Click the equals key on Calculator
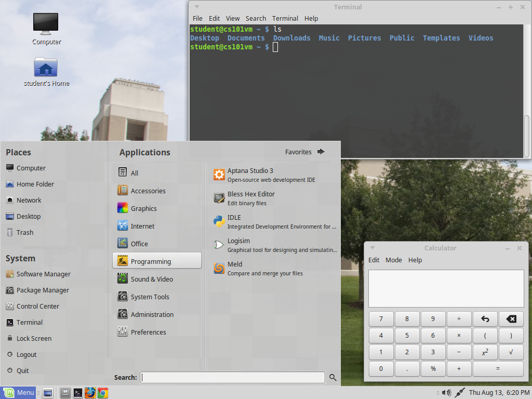Viewport: 532px width, 399px height. tap(498, 368)
